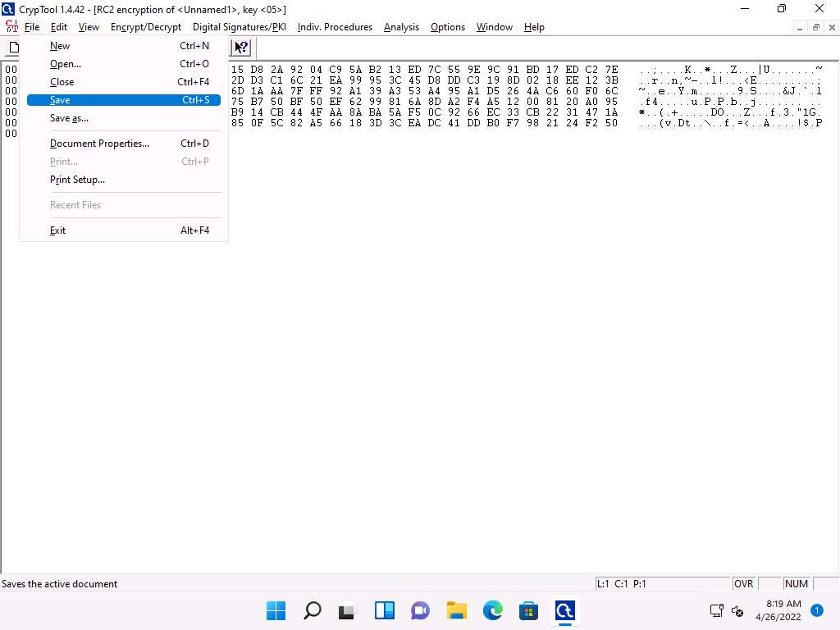
Task: Click the context Help arrow toolbar icon
Action: [240, 48]
